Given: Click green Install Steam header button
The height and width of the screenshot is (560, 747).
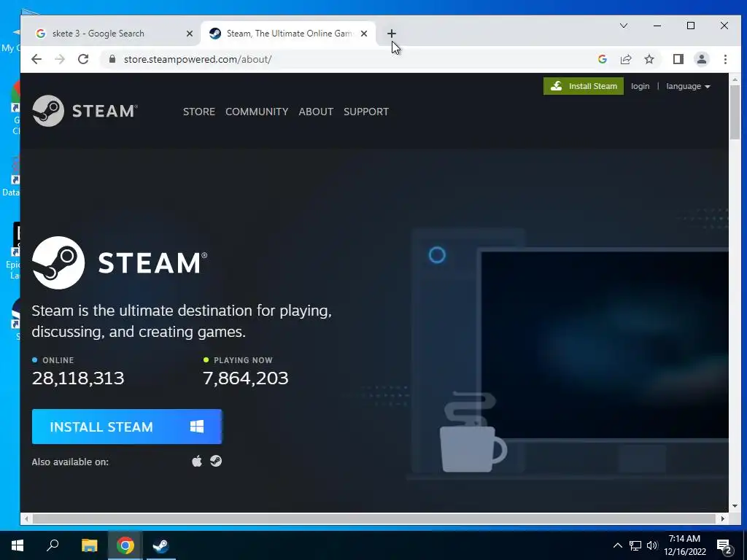Looking at the screenshot, I should coord(583,86).
